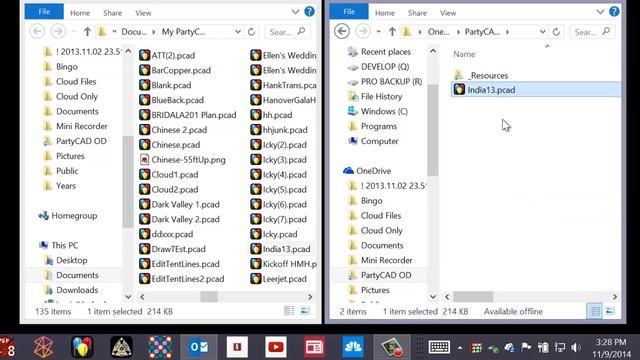Go up one folder in right Explorer window
The height and width of the screenshot is (360, 640).
coord(392,31)
